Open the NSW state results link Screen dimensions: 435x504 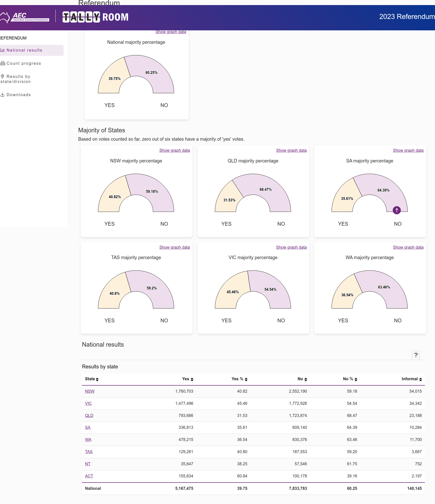point(90,391)
